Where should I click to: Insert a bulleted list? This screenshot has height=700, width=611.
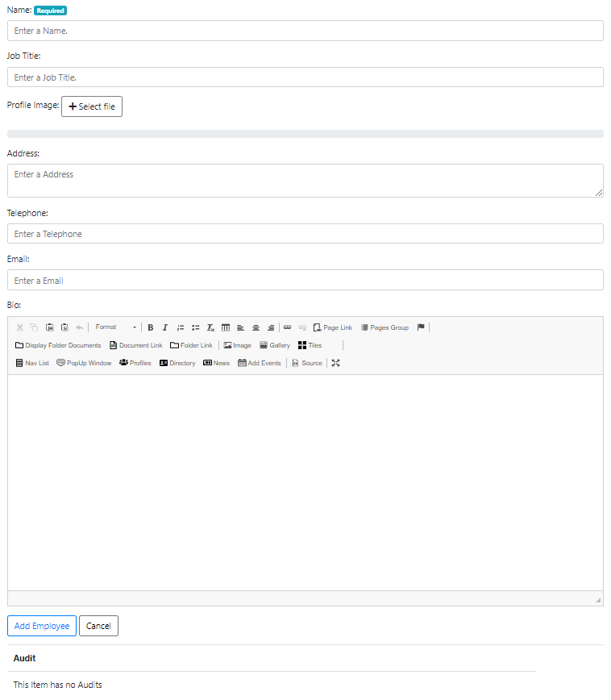(196, 327)
